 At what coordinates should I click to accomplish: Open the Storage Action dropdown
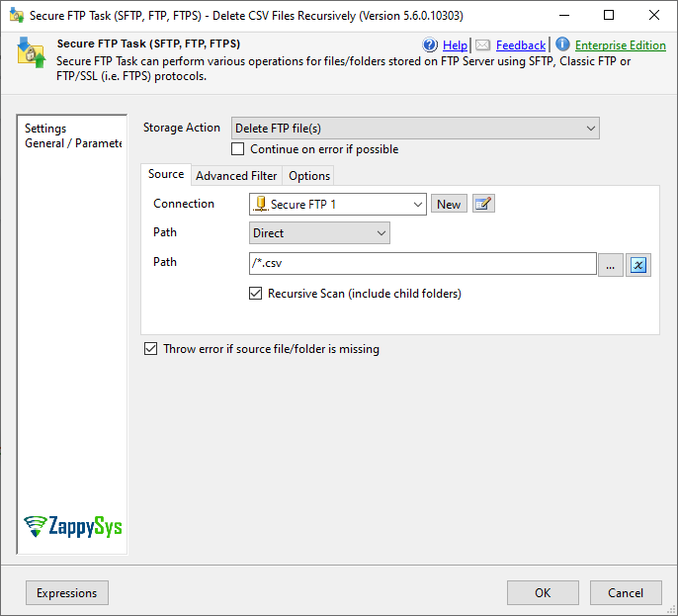(415, 129)
